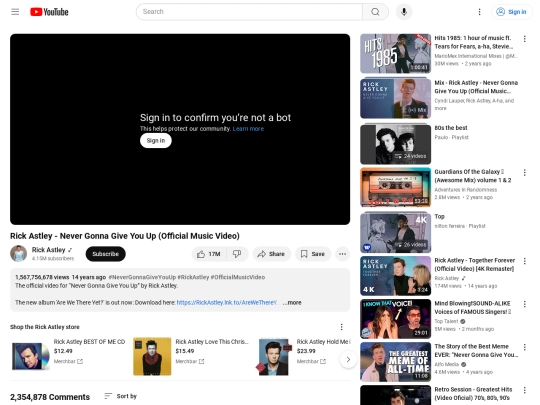Open the Hold Me product thumbnail
540x405 pixels.
[273, 356]
